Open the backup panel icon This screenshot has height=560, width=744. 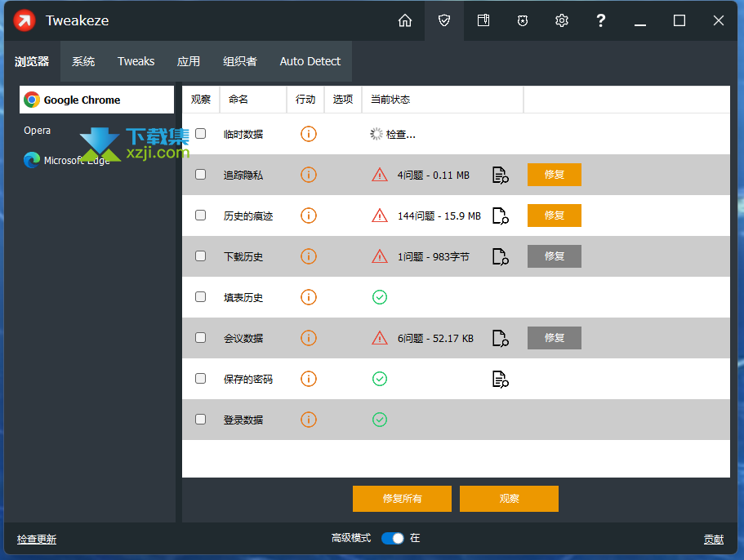[483, 20]
